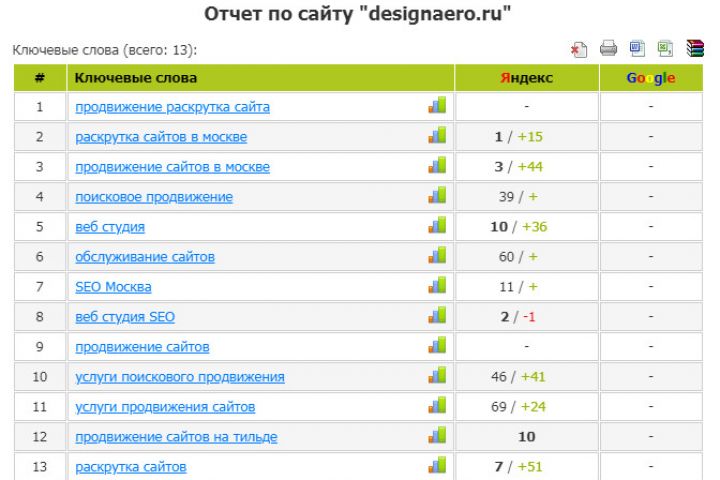Open chart icon for продвижение сайтов на тильде
Screen dimensions: 720x480
pos(437,435)
